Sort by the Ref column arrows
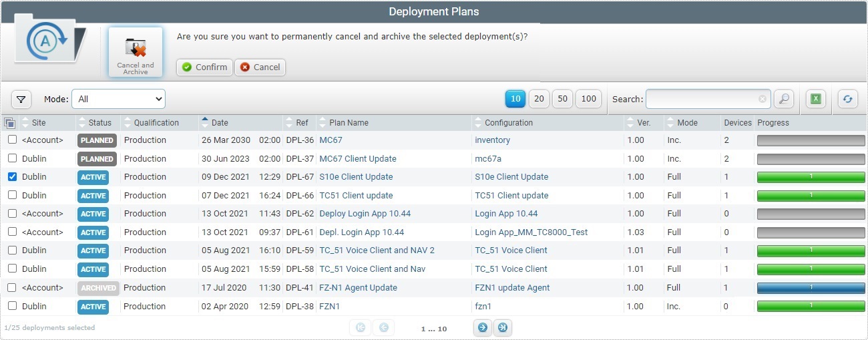Viewport: 868px width, 340px height. (x=289, y=123)
